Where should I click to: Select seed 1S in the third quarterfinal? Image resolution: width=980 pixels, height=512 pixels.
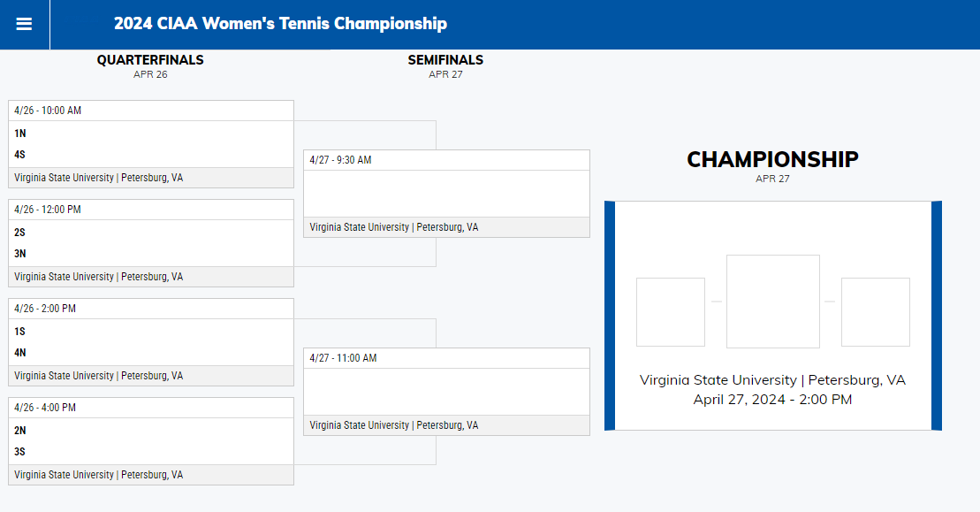click(18, 332)
